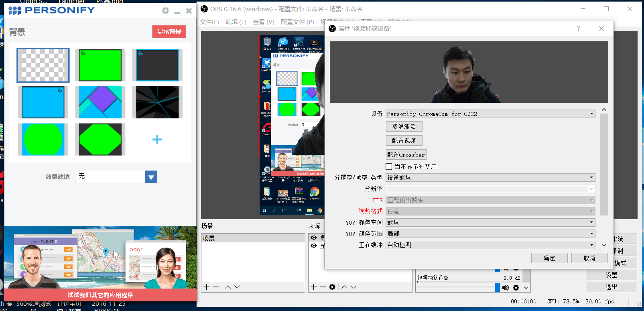Viewport: 644px width, 311px height.
Task: Click the 配置Crossbar button
Action: tap(406, 154)
